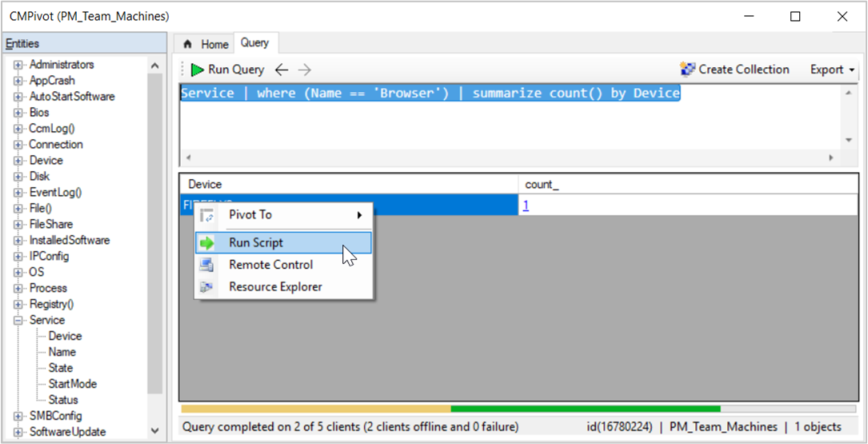Expand the AppCrash entity node
This screenshot has width=868, height=444.
coord(19,81)
